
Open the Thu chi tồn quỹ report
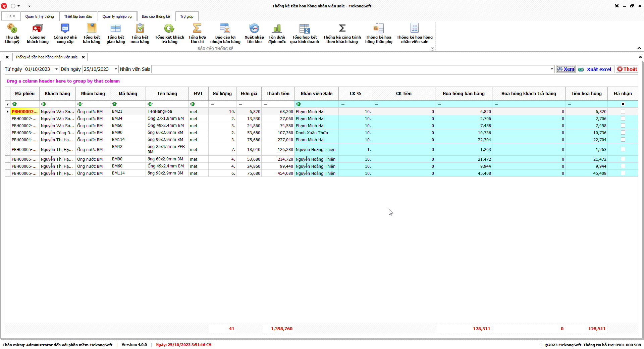click(x=12, y=33)
